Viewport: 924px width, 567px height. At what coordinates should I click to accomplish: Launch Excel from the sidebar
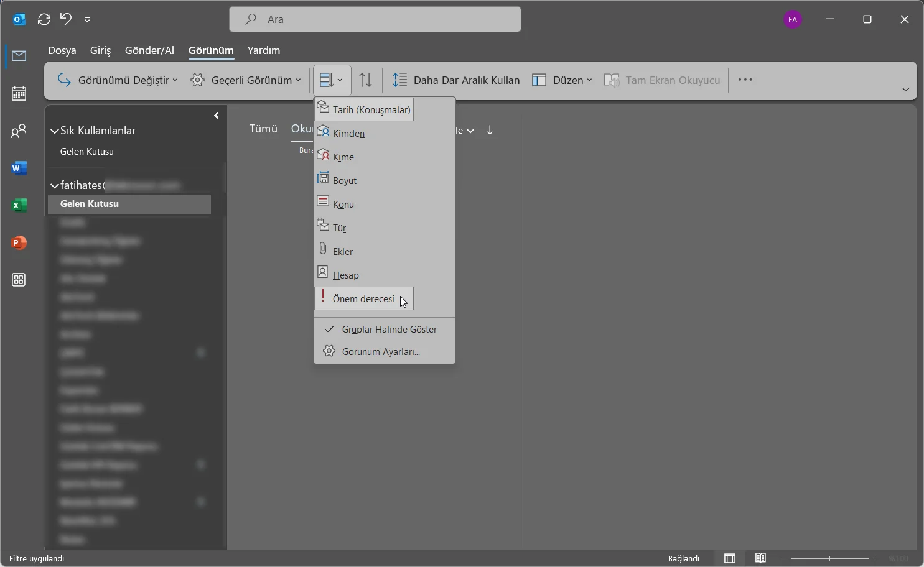click(19, 206)
